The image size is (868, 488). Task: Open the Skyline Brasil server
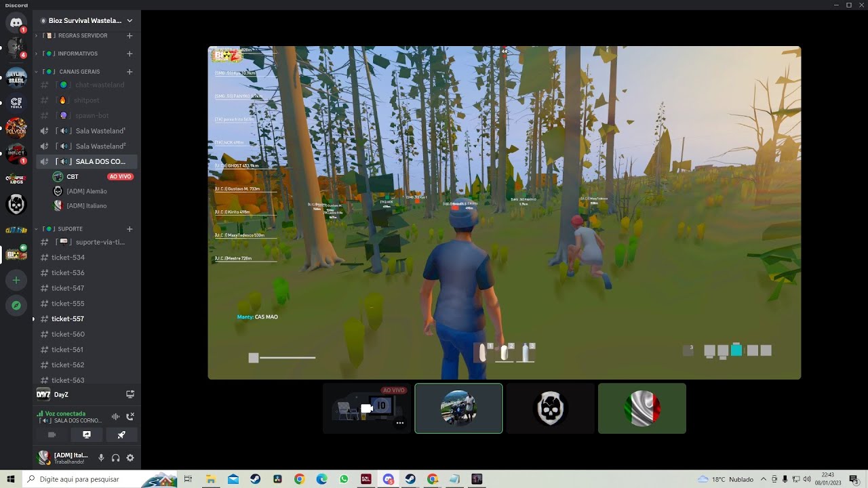pos(16,77)
